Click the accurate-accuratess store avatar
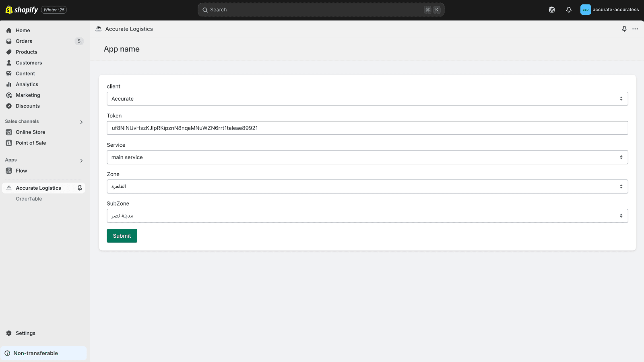Image resolution: width=644 pixels, height=362 pixels. pos(585,10)
